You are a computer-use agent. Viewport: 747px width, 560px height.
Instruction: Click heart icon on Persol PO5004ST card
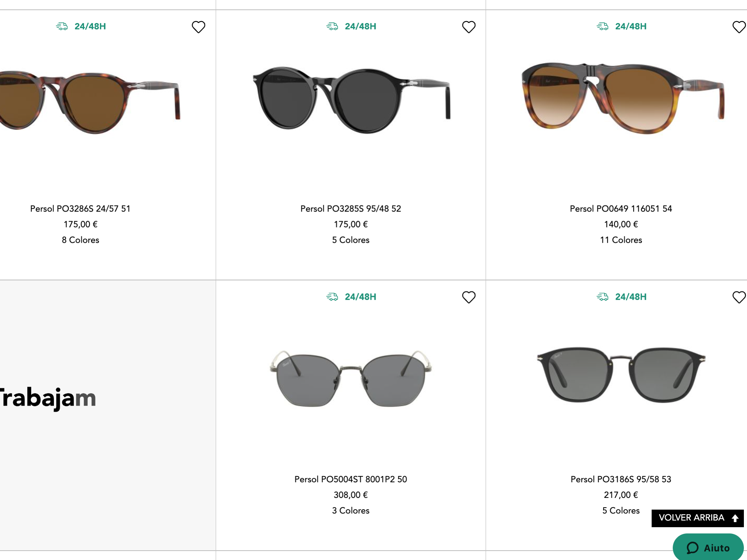(469, 297)
